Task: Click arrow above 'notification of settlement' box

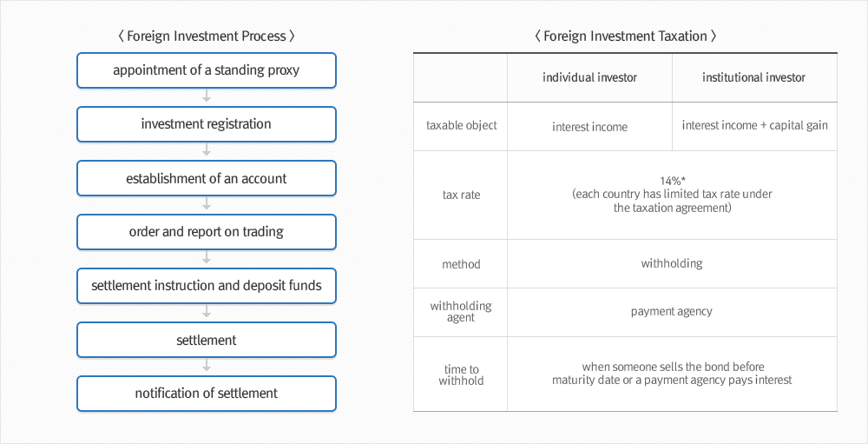Action: [207, 365]
